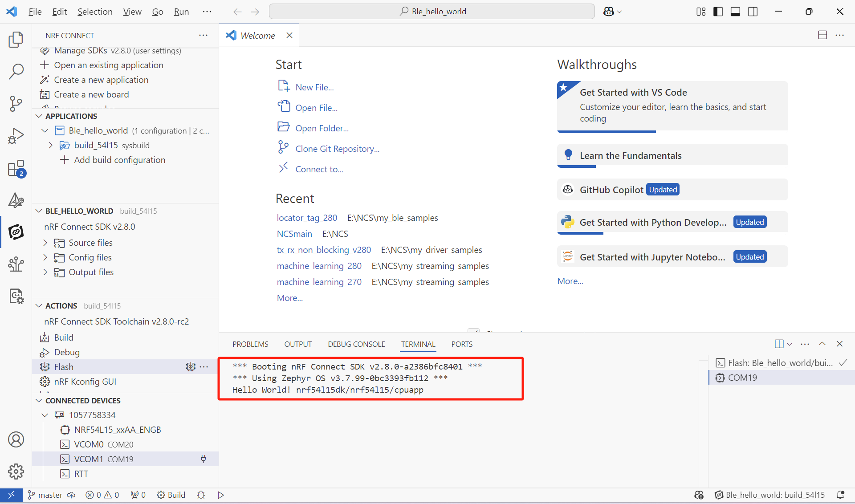
Task: Click the erase-and-flash icon on Flash row
Action: tap(191, 366)
